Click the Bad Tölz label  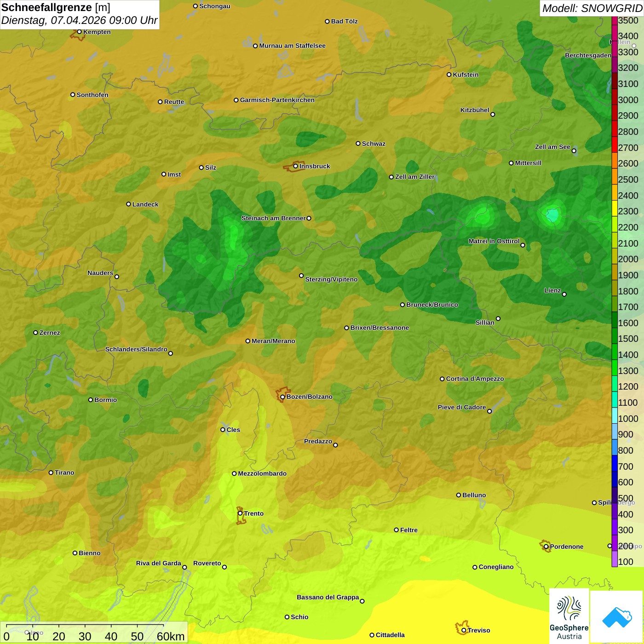[344, 21]
